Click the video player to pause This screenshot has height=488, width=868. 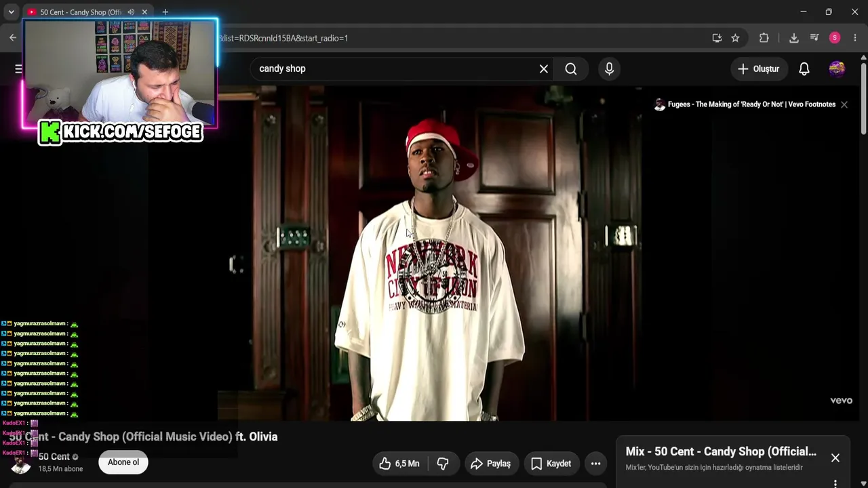[434, 253]
